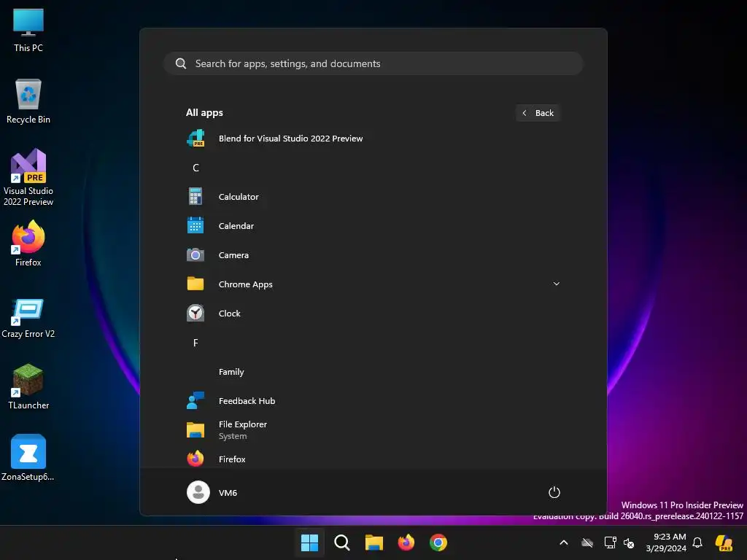747x560 pixels.
Task: Jump to letter C section header
Action: point(196,168)
